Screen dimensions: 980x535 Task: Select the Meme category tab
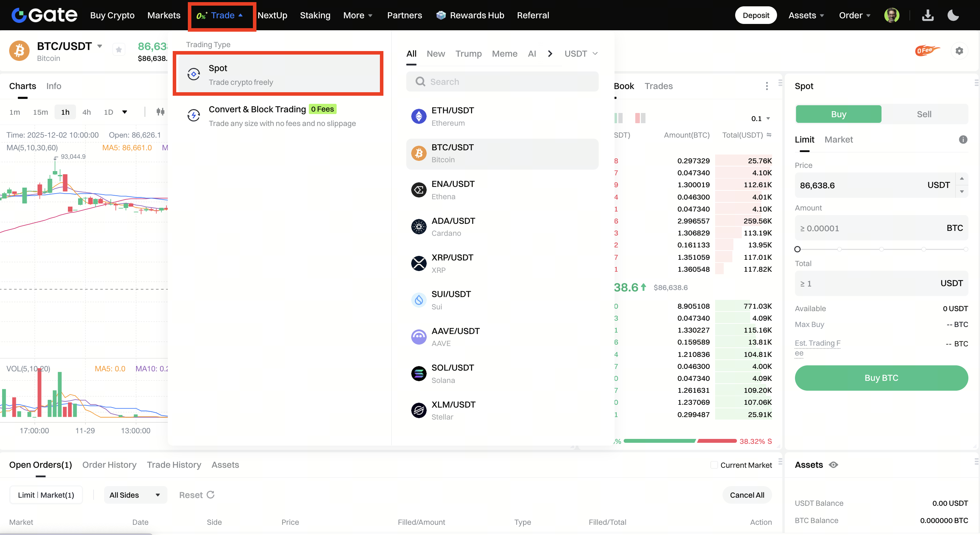click(504, 54)
